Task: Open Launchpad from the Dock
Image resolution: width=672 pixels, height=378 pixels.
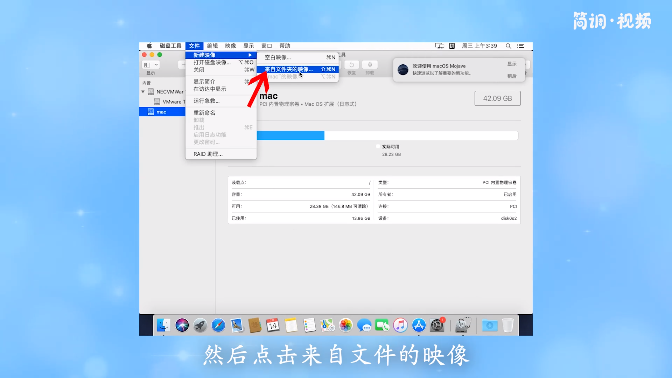Action: point(200,325)
